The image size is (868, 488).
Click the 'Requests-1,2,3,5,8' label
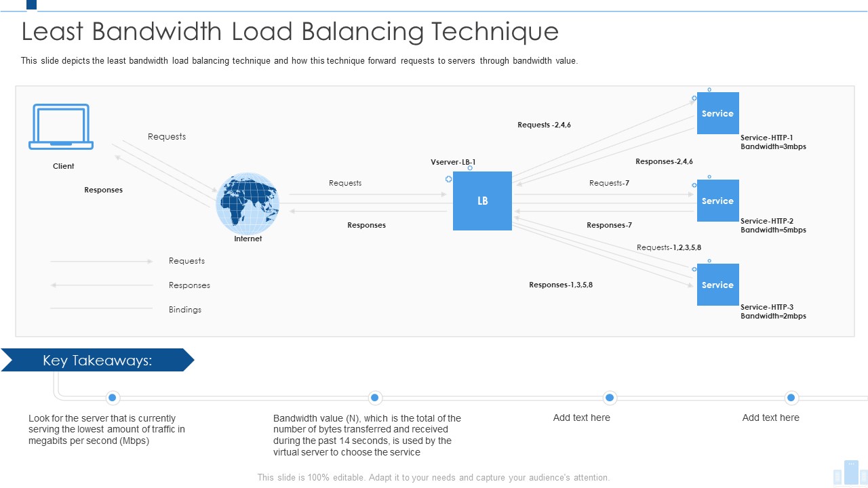(669, 247)
